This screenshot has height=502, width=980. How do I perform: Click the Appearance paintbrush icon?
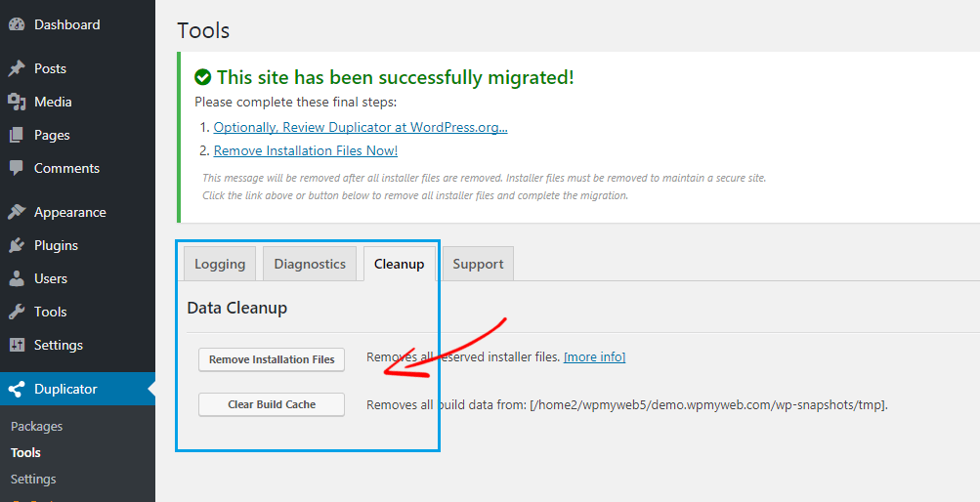(x=17, y=212)
